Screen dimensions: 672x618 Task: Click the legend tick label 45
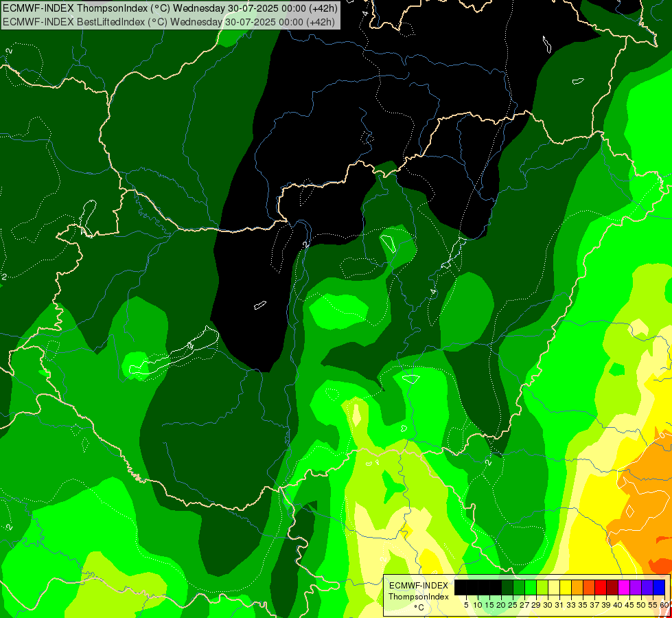(x=629, y=605)
